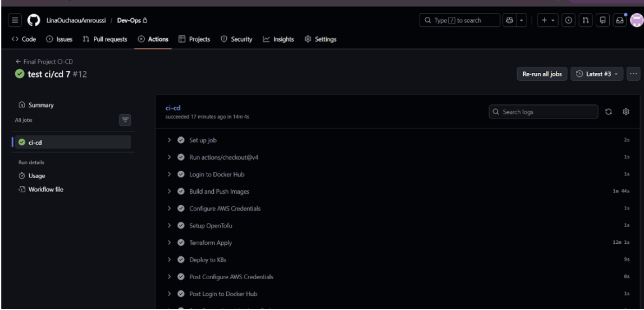Click the Configure AWS Credentials check icon
Viewport: 644px width, 310px height.
point(181,208)
